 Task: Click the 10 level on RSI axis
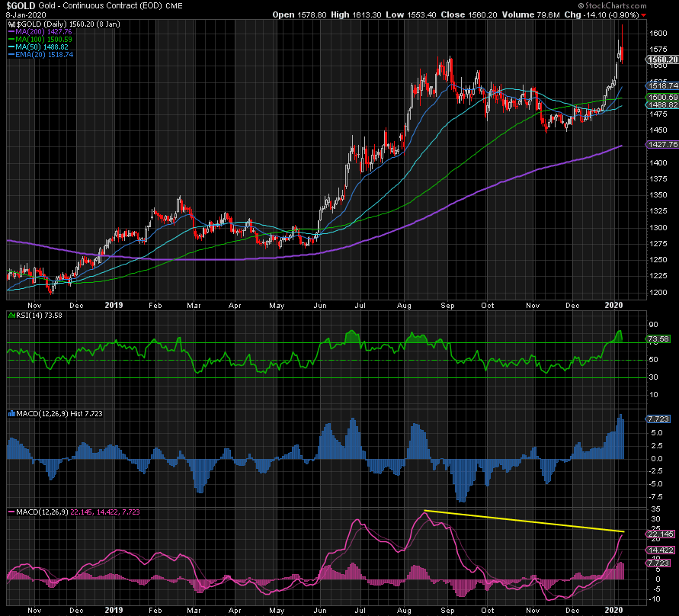[653, 395]
